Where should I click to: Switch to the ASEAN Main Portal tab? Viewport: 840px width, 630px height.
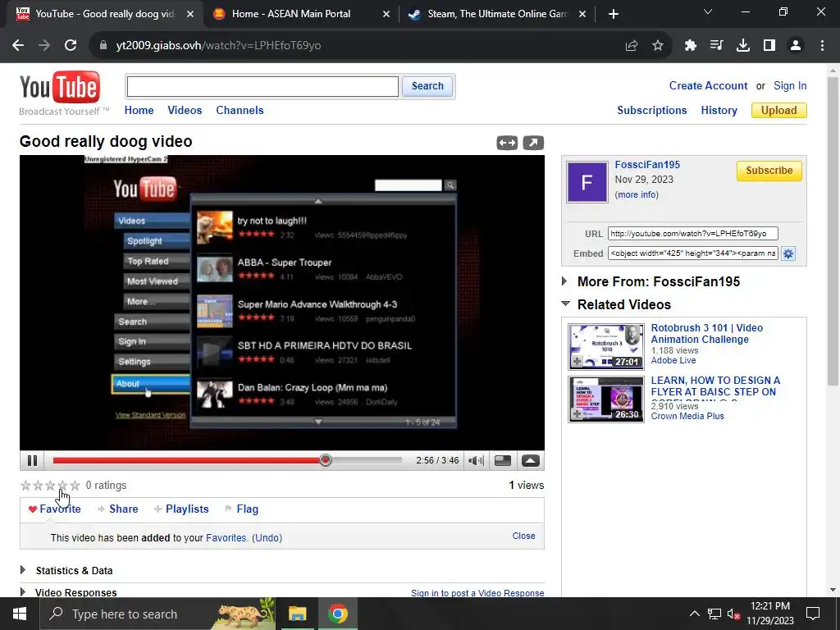click(302, 14)
